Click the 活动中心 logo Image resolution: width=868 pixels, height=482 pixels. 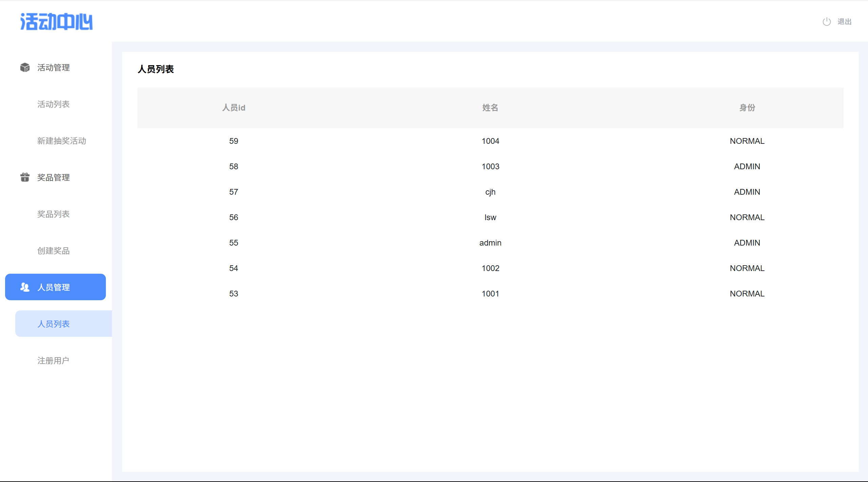point(56,22)
